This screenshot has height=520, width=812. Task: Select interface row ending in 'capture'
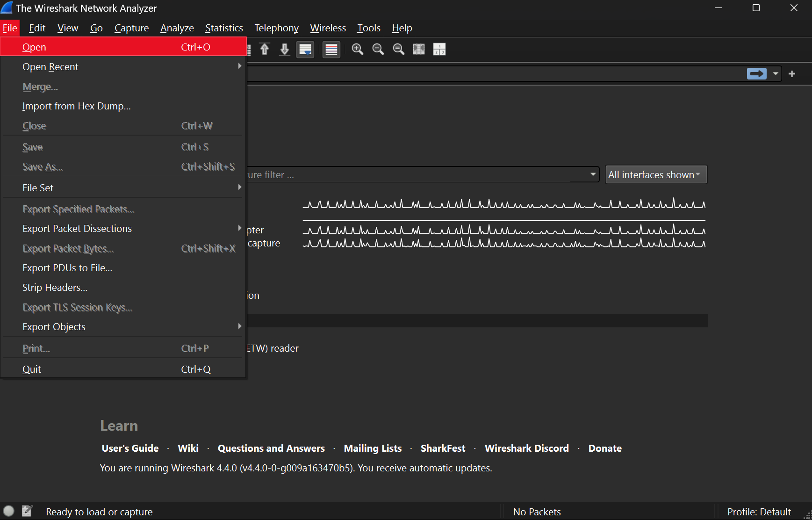point(477,243)
